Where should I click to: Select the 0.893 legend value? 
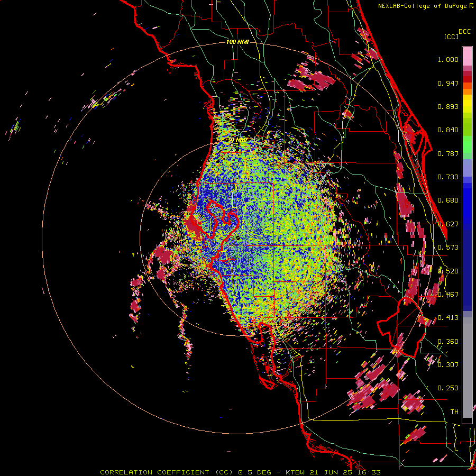(x=448, y=106)
